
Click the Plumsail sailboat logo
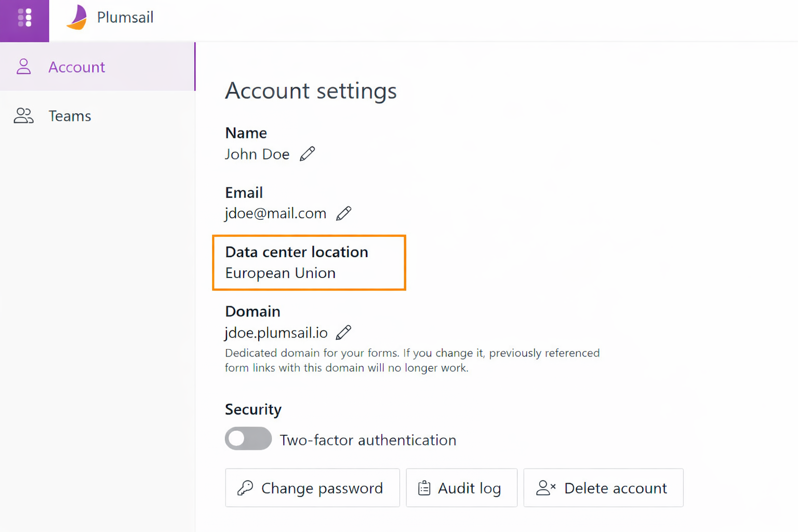coord(77,18)
